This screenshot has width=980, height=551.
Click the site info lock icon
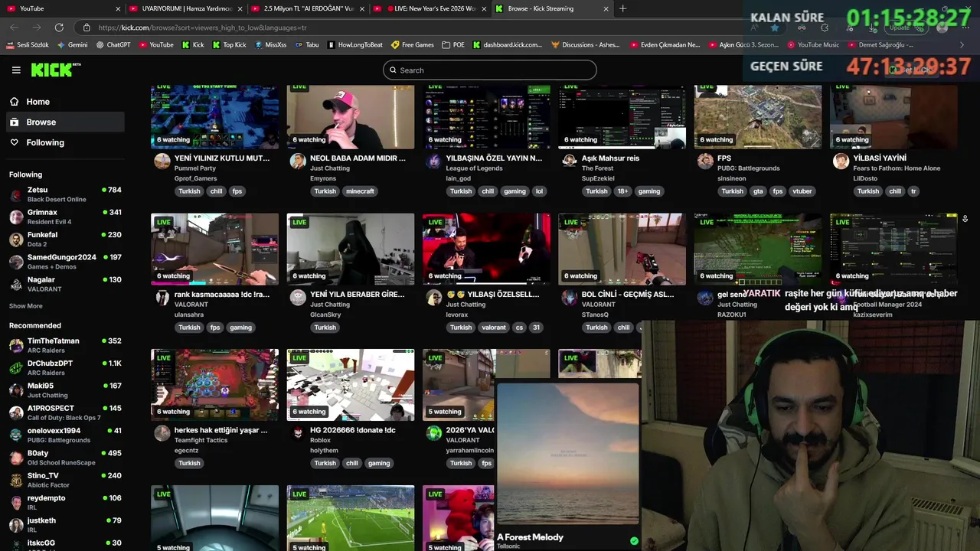[87, 28]
